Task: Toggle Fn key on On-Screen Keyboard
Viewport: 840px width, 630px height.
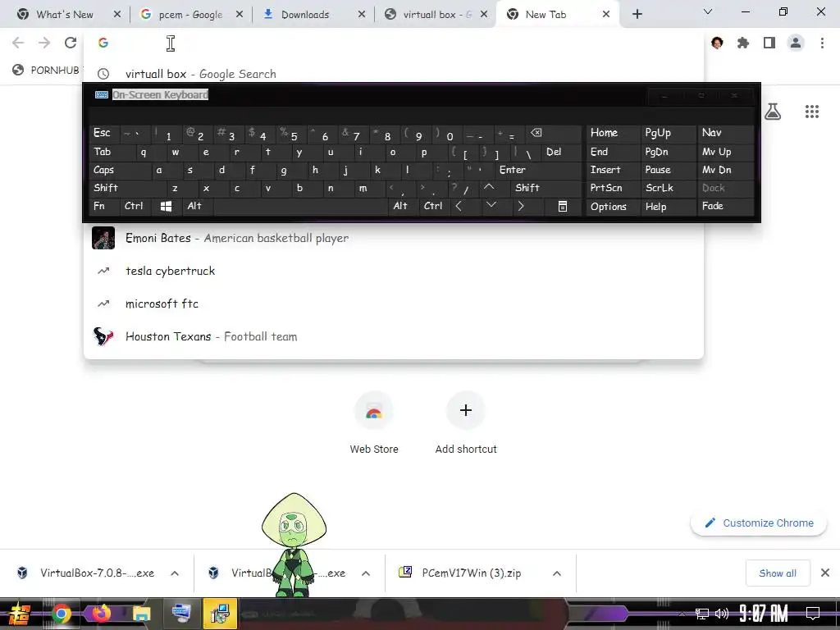Action: 104,206
